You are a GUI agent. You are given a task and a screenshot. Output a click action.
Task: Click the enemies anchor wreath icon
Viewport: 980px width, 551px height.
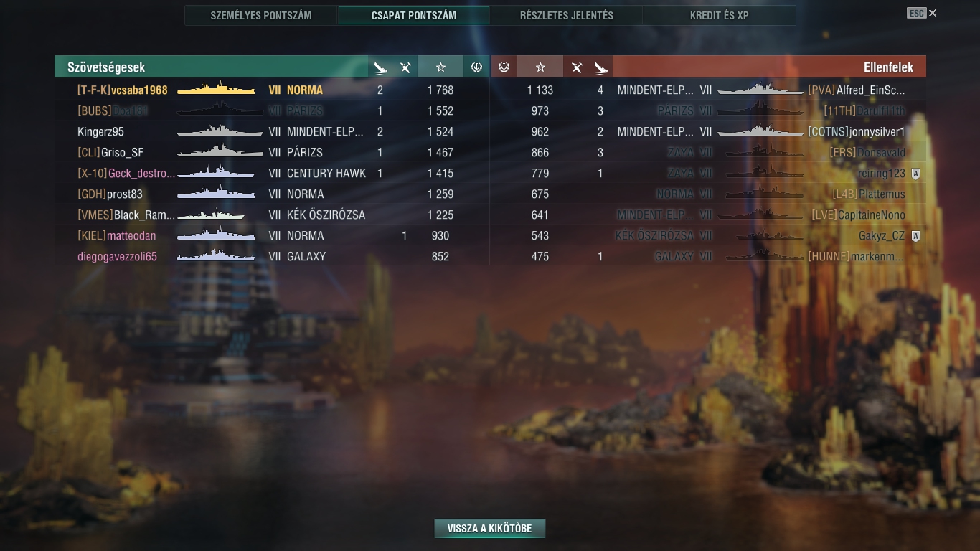(504, 67)
